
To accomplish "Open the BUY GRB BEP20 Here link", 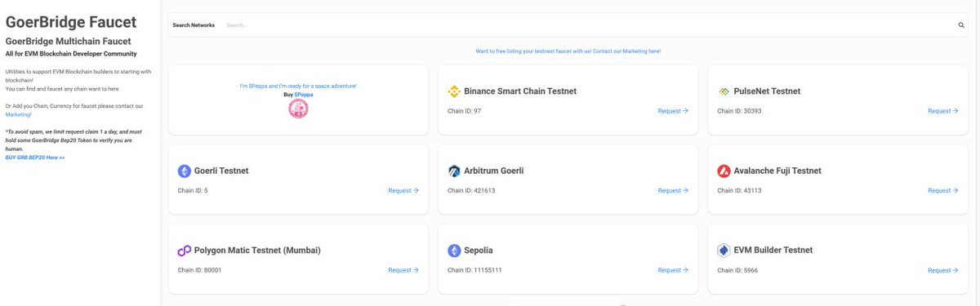I will point(35,157).
